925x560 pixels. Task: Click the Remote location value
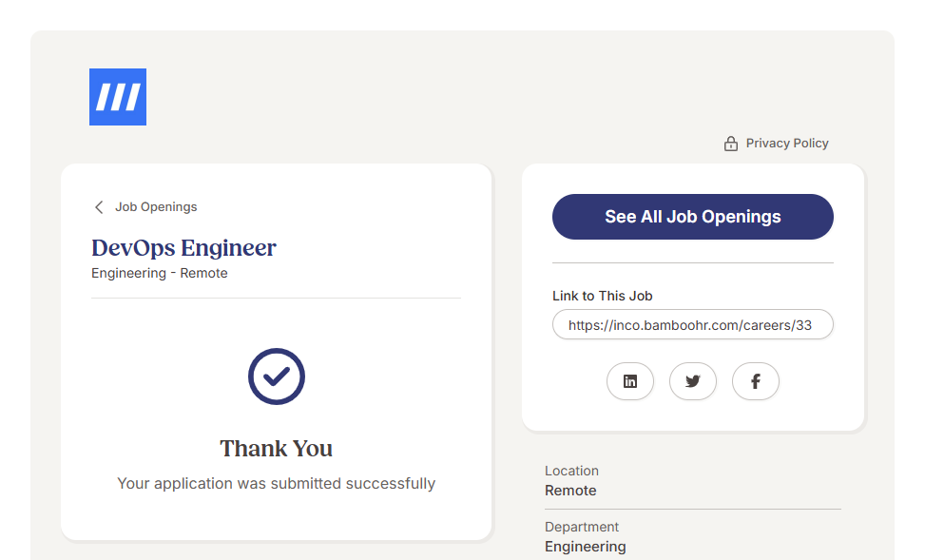tap(570, 491)
